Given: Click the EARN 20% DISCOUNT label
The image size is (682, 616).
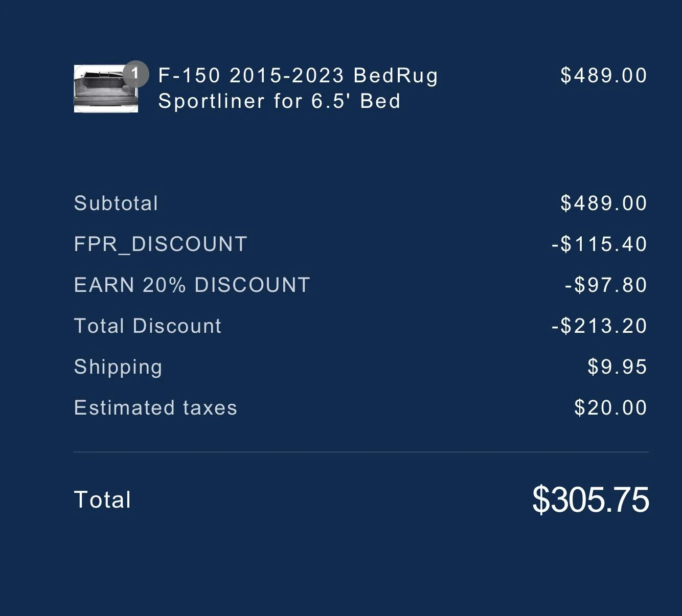Looking at the screenshot, I should point(192,285).
